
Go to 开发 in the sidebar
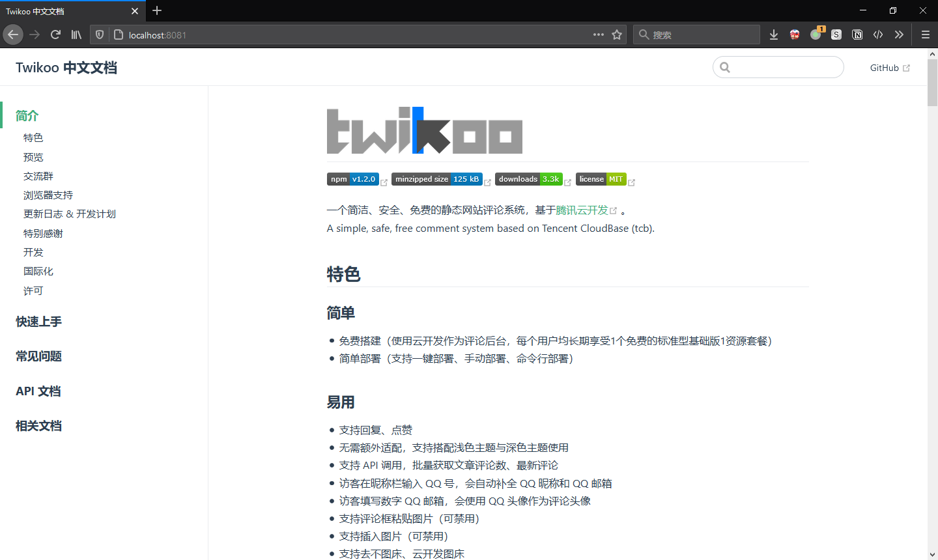pos(33,253)
